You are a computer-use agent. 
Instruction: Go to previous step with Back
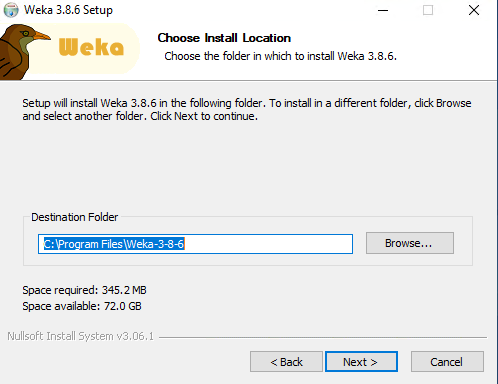[286, 362]
